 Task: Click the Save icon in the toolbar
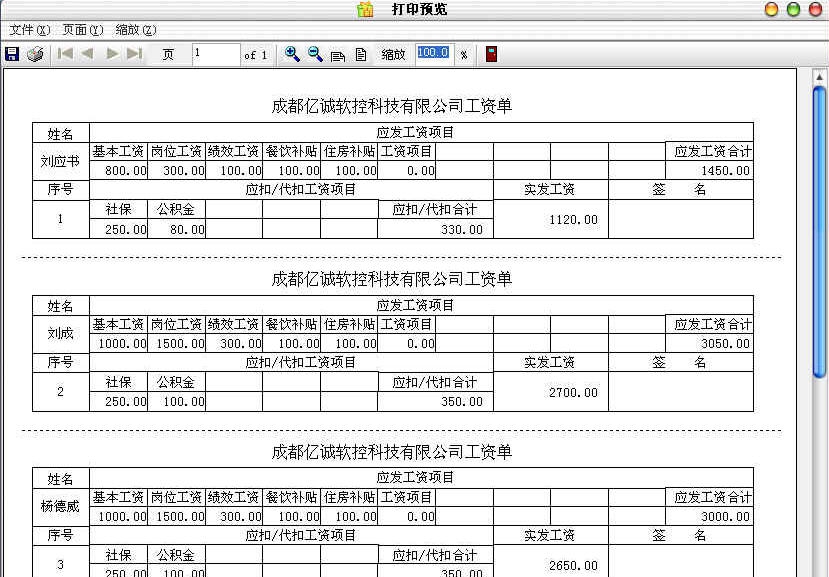11,53
